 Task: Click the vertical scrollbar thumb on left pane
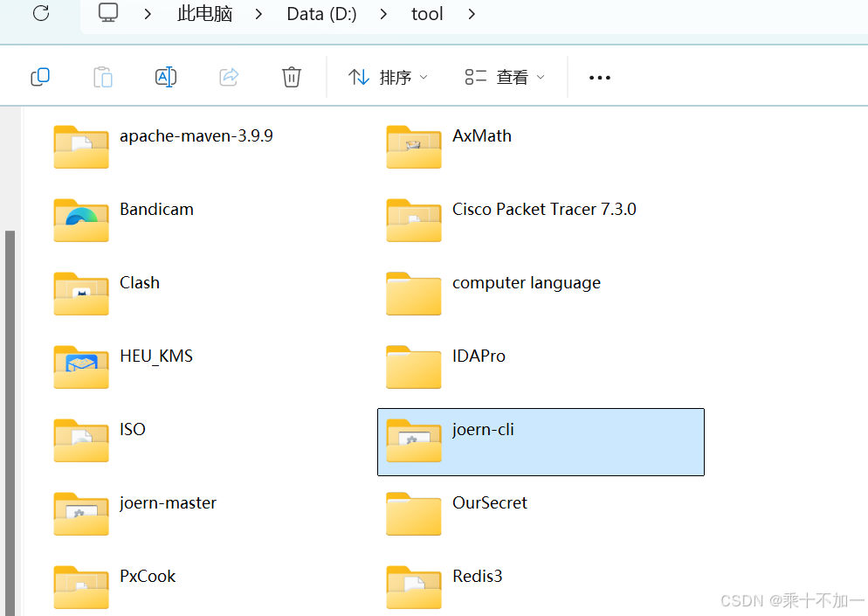coord(10,423)
